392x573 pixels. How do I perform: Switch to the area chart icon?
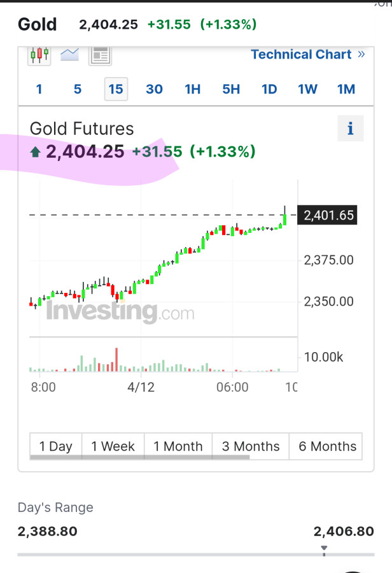pyautogui.click(x=69, y=55)
